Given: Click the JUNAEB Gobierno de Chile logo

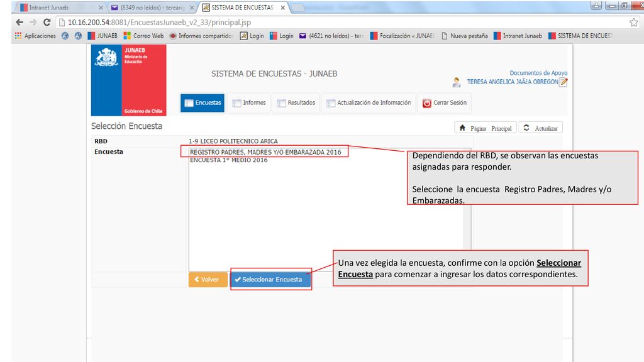Looking at the screenshot, I should point(128,80).
